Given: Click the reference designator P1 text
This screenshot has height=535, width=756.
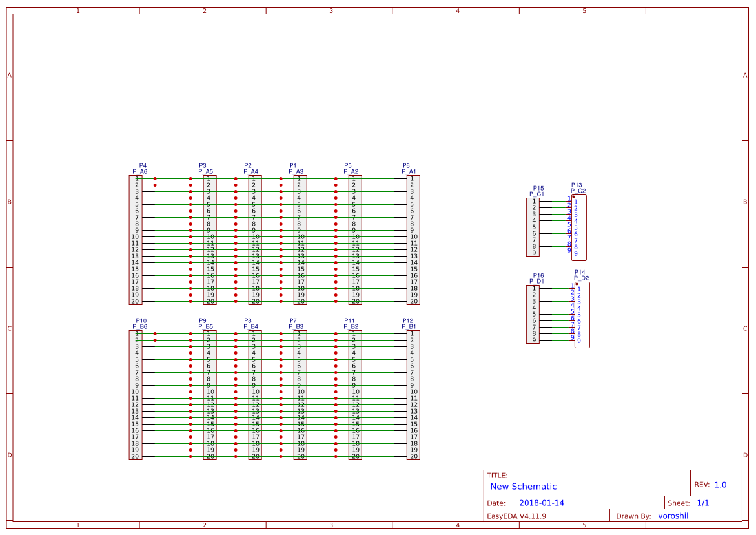Looking at the screenshot, I should [292, 165].
